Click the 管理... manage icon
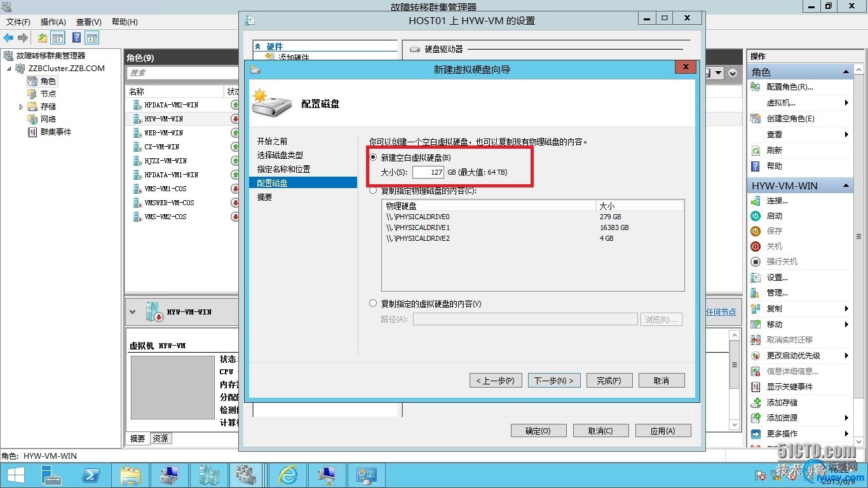 pyautogui.click(x=756, y=293)
